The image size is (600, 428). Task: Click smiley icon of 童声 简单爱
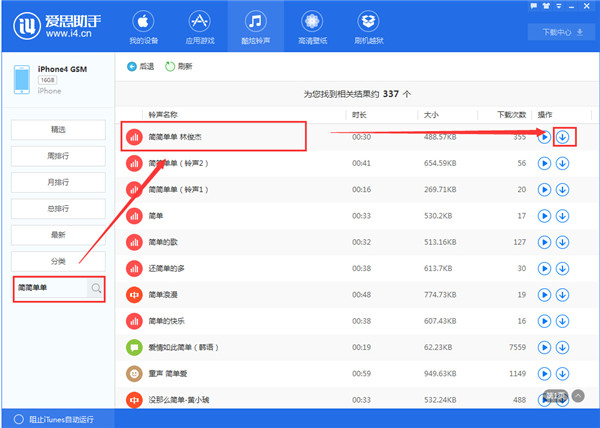[x=134, y=374]
